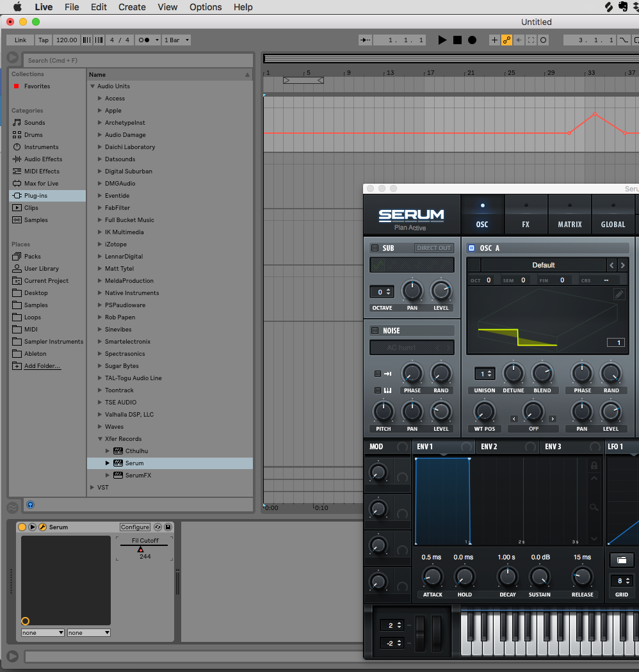Expand the Native Instruments folder
639x672 pixels.
[x=100, y=292]
